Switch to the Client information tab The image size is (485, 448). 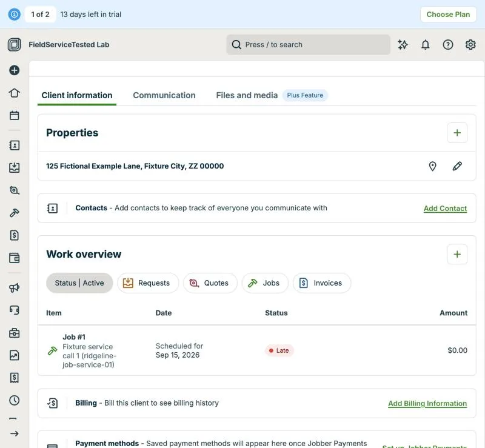pos(77,95)
